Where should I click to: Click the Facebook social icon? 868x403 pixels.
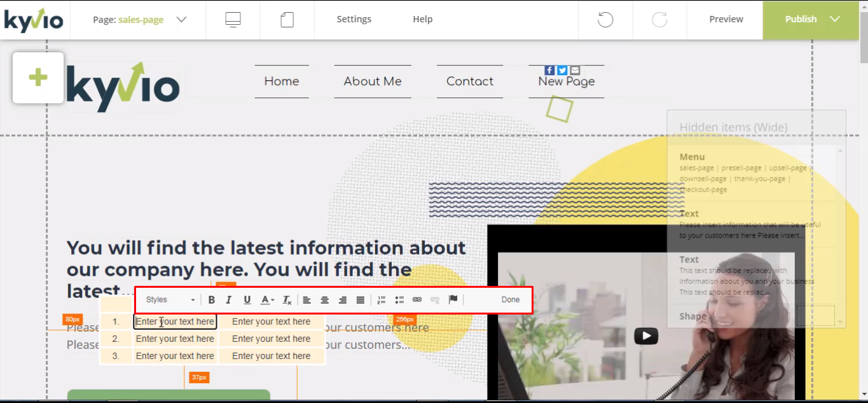[x=549, y=70]
